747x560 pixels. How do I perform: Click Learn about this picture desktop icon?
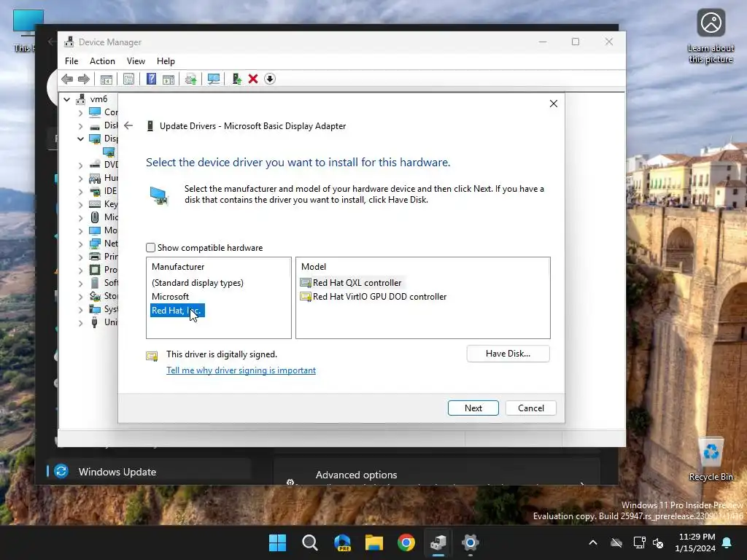click(711, 36)
